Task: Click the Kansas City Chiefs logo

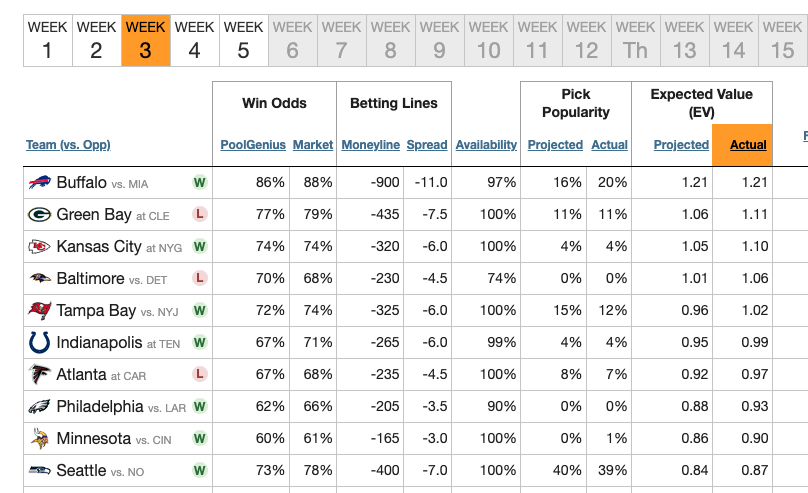Action: point(40,247)
